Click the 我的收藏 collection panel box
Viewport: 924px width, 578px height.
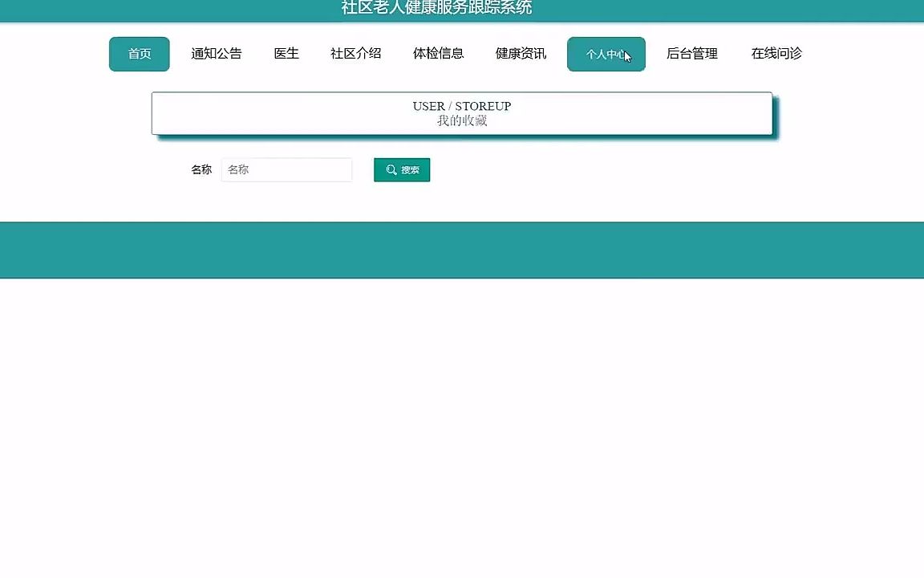[462, 114]
